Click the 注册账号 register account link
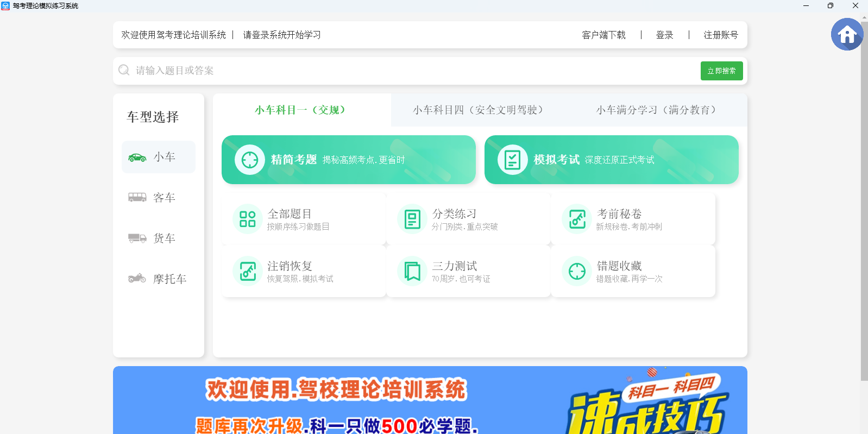 point(720,35)
